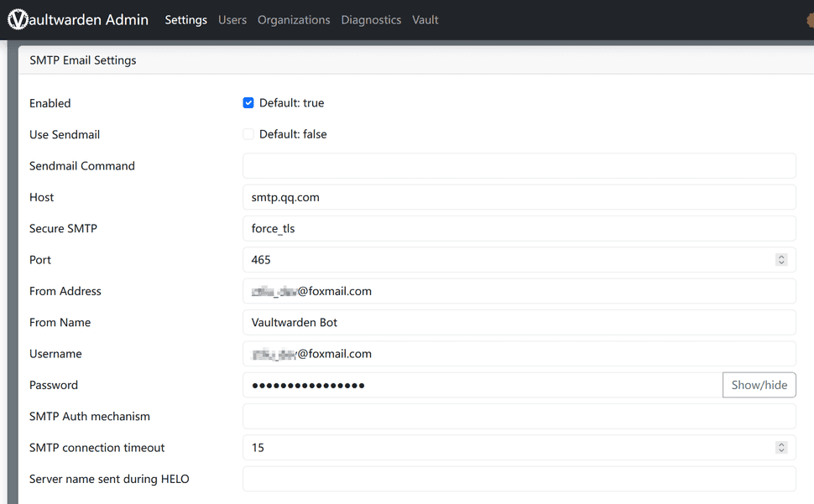This screenshot has width=814, height=504.
Task: Open the Users nav tab
Action: point(232,19)
